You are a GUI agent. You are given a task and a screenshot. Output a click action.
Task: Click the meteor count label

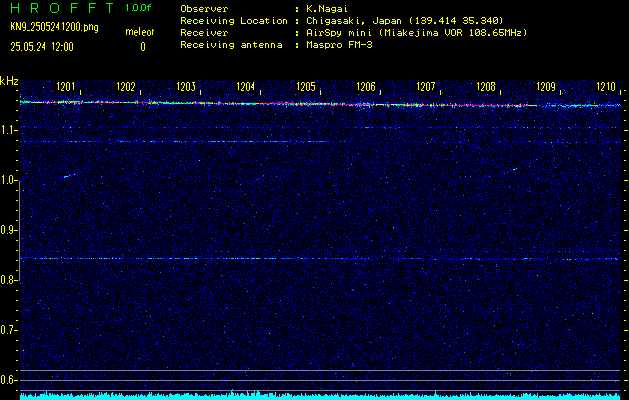coord(140,32)
